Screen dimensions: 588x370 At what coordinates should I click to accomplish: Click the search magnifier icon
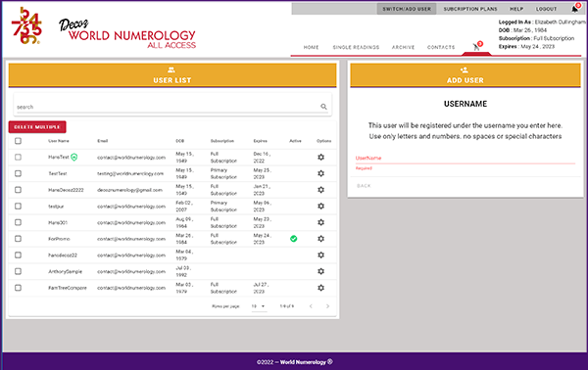[323, 107]
